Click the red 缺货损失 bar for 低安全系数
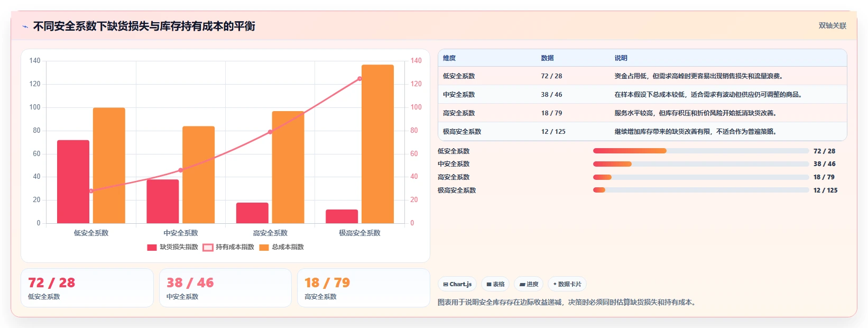Screen dimensions: 868x328 click(x=73, y=181)
